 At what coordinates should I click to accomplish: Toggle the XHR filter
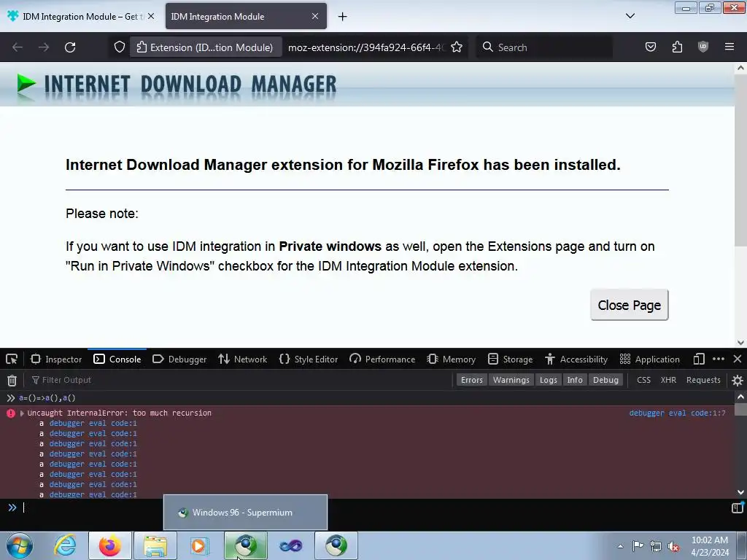point(668,380)
